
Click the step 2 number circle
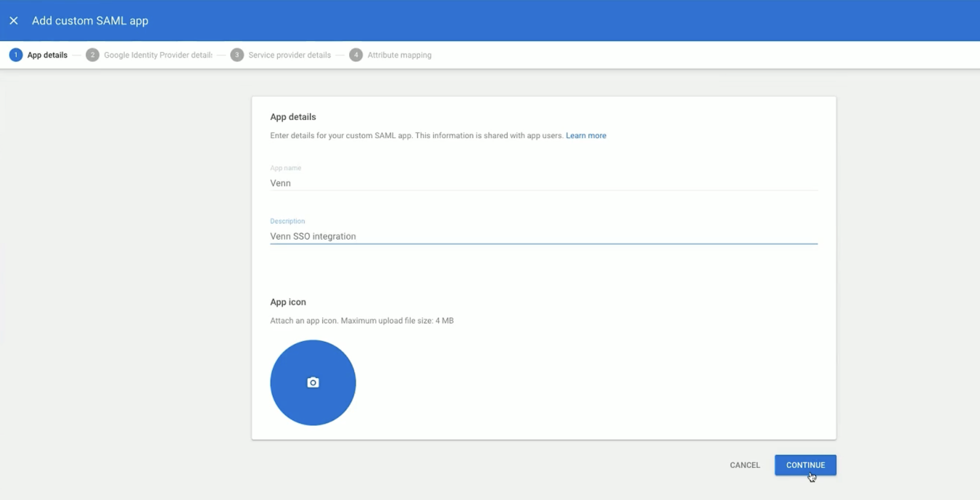pos(92,55)
